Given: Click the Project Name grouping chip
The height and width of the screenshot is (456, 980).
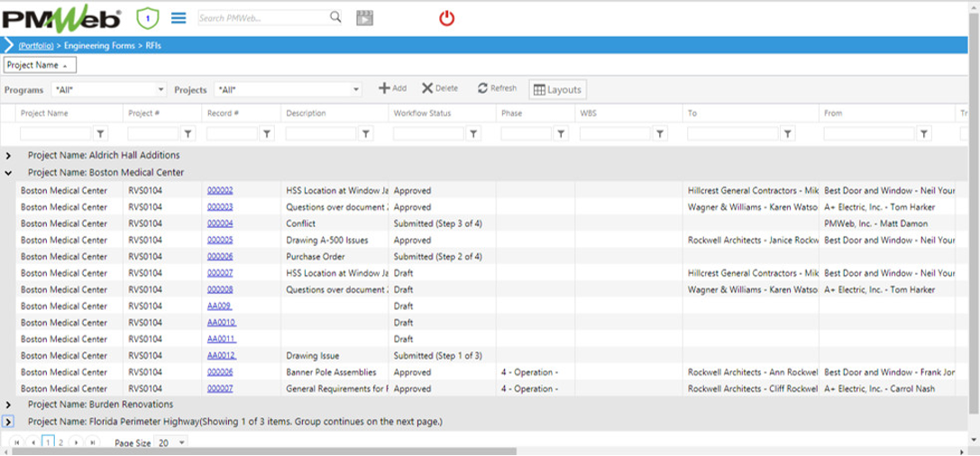Looking at the screenshot, I should (x=40, y=65).
